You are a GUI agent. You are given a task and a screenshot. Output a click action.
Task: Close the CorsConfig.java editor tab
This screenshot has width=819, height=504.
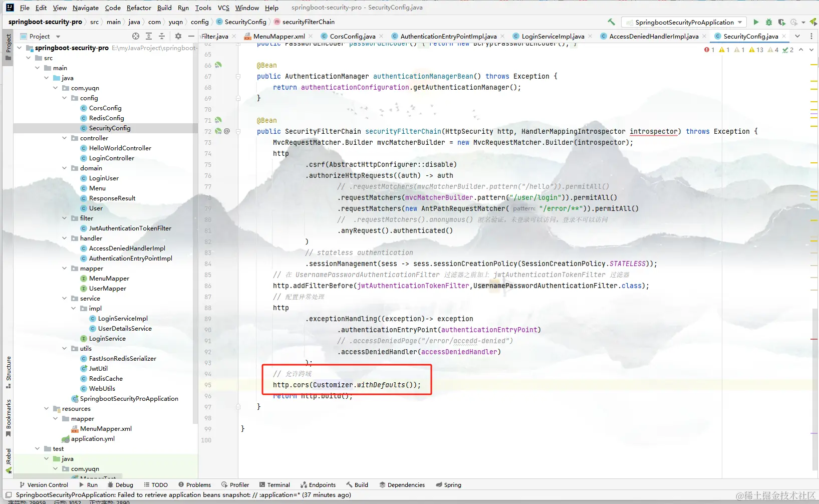381,36
